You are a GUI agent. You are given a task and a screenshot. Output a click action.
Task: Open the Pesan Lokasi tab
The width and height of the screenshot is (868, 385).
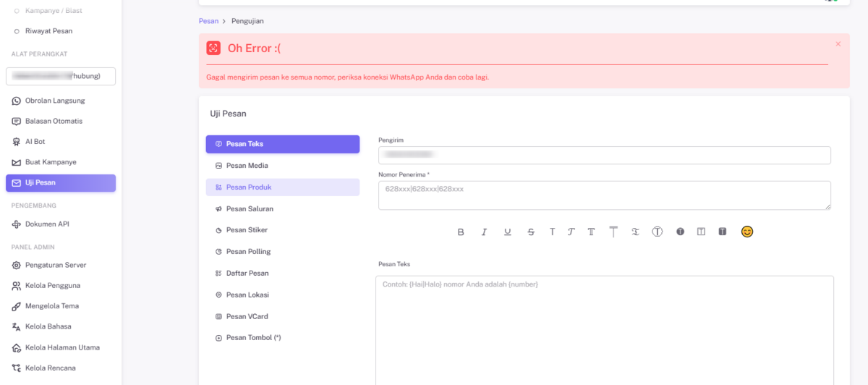point(247,295)
